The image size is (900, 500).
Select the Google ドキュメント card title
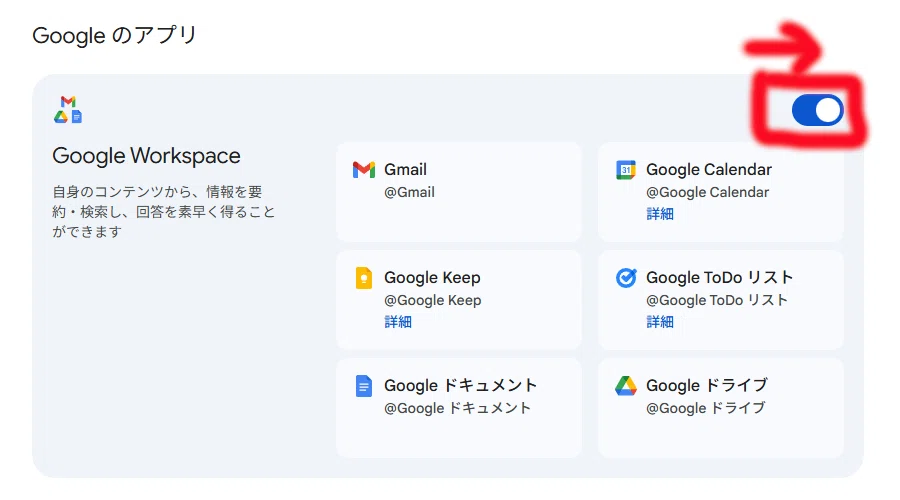point(460,386)
